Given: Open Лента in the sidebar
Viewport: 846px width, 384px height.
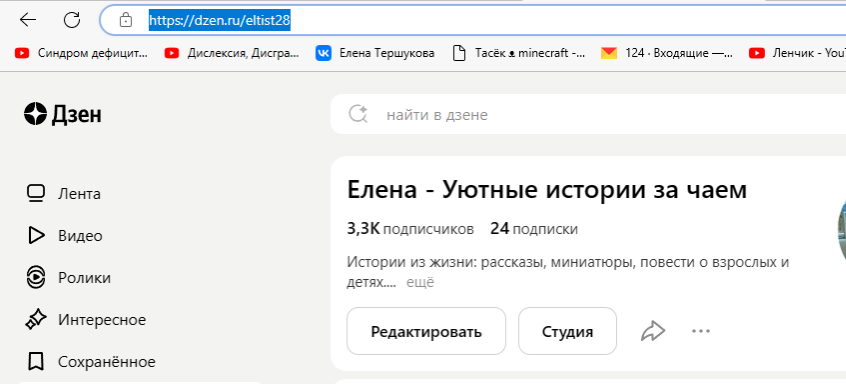Looking at the screenshot, I should 64,194.
